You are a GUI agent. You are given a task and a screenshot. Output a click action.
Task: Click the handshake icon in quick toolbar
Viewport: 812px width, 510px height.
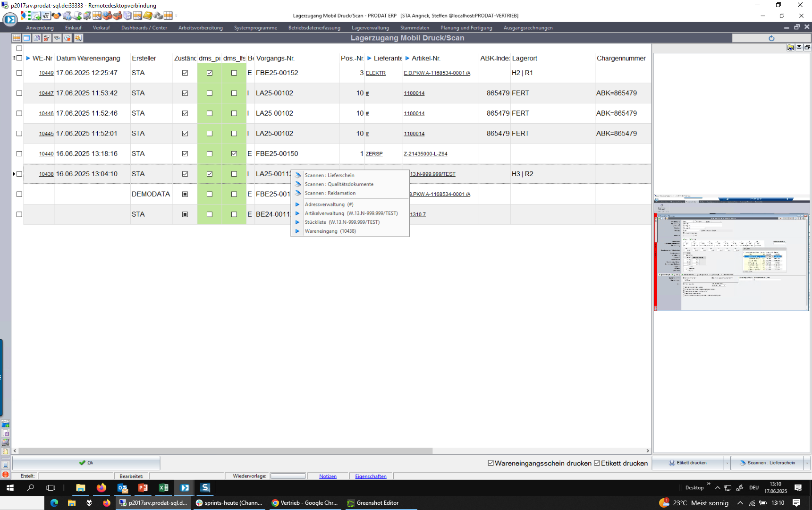point(57,16)
